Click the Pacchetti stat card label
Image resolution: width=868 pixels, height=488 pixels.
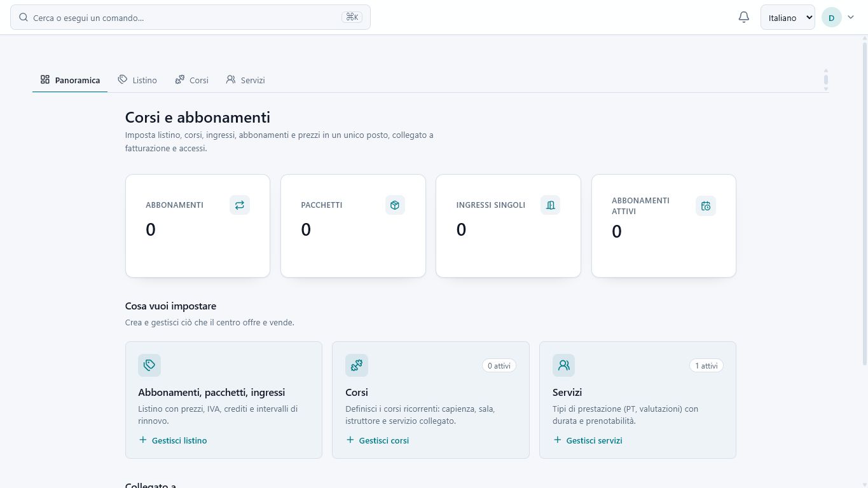click(322, 205)
